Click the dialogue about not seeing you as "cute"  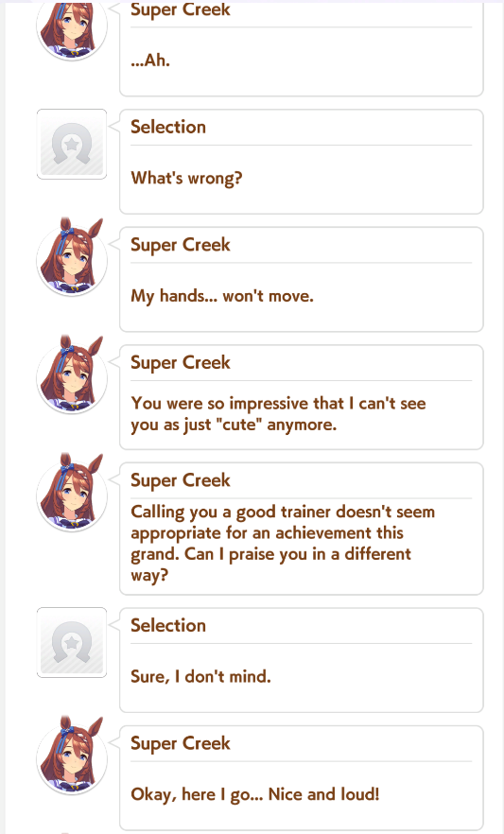pyautogui.click(x=278, y=414)
